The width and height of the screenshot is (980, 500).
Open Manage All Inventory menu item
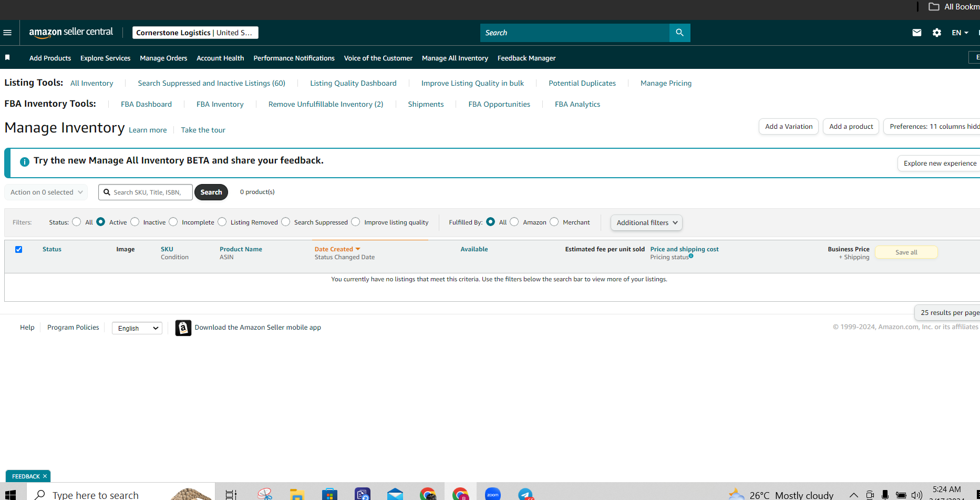pyautogui.click(x=455, y=58)
